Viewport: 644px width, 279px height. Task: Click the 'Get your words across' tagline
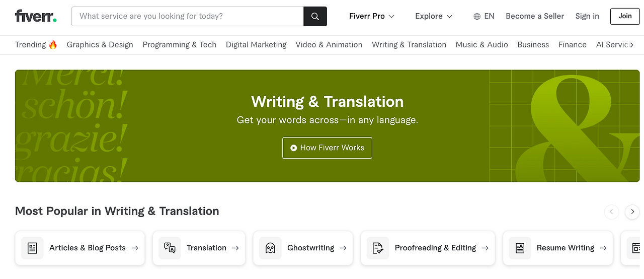[328, 120]
